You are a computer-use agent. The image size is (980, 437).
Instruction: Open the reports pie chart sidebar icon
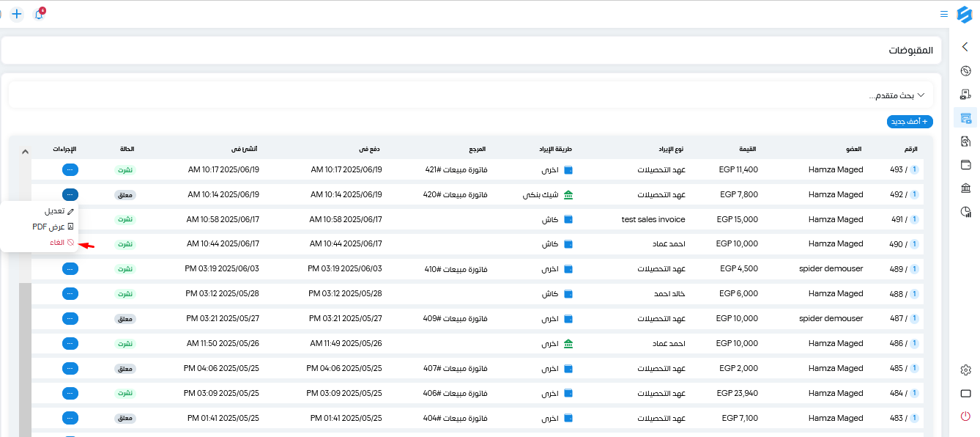(x=965, y=212)
